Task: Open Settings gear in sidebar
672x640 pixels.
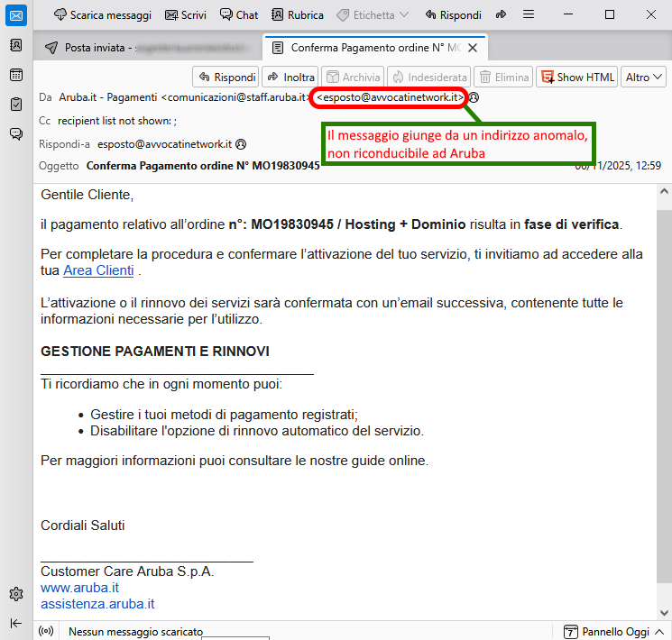Action: (x=15, y=593)
